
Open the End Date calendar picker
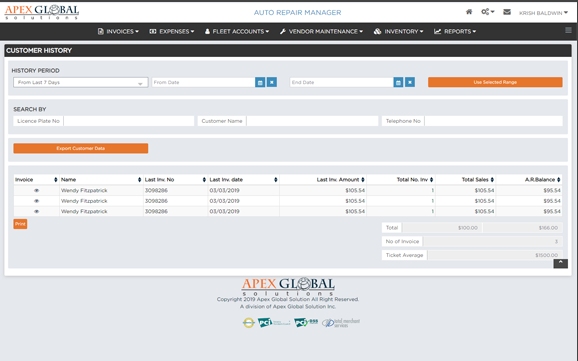[x=398, y=82]
